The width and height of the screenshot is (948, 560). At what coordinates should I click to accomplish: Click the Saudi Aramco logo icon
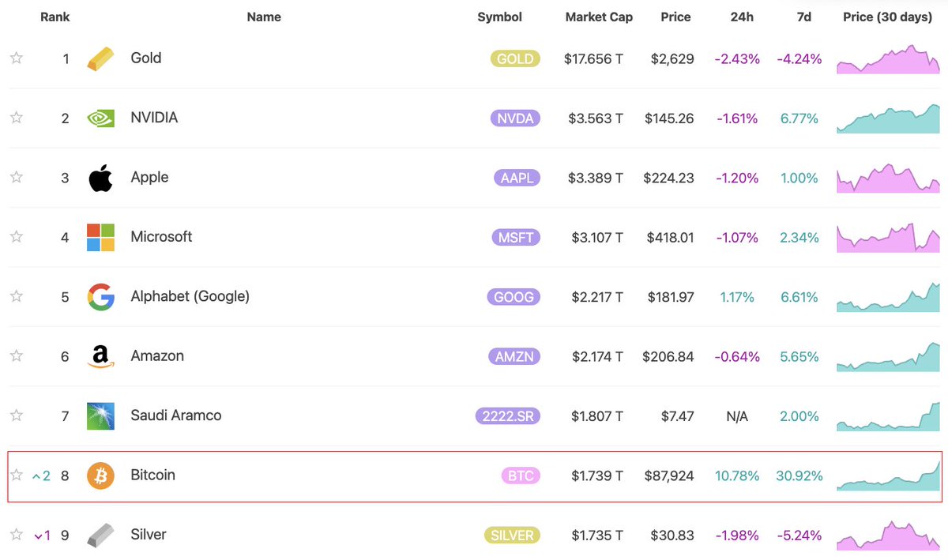tap(100, 416)
